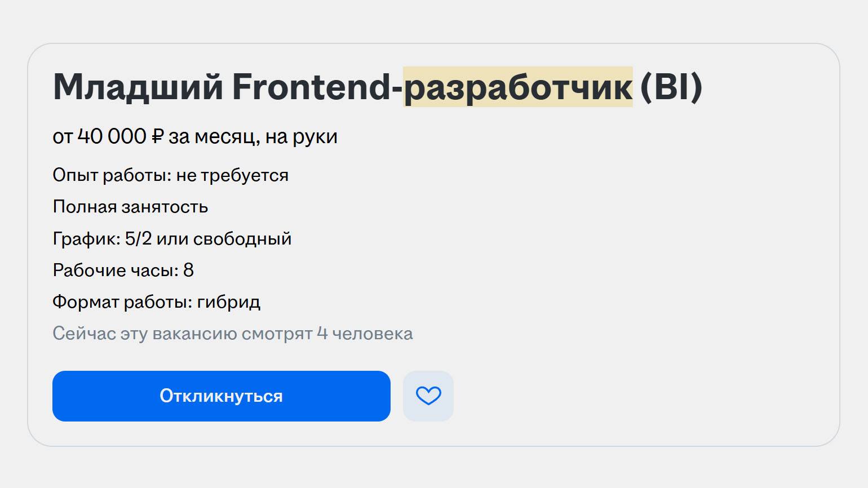Viewport: 868px width, 488px height.
Task: Click 'Опыт работы: не требуется' line
Action: coord(170,175)
